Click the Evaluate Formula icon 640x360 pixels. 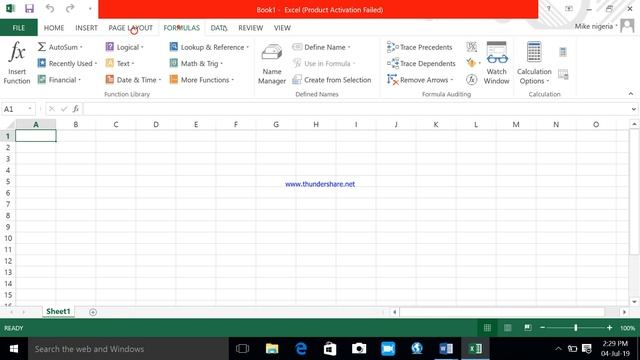471,79
